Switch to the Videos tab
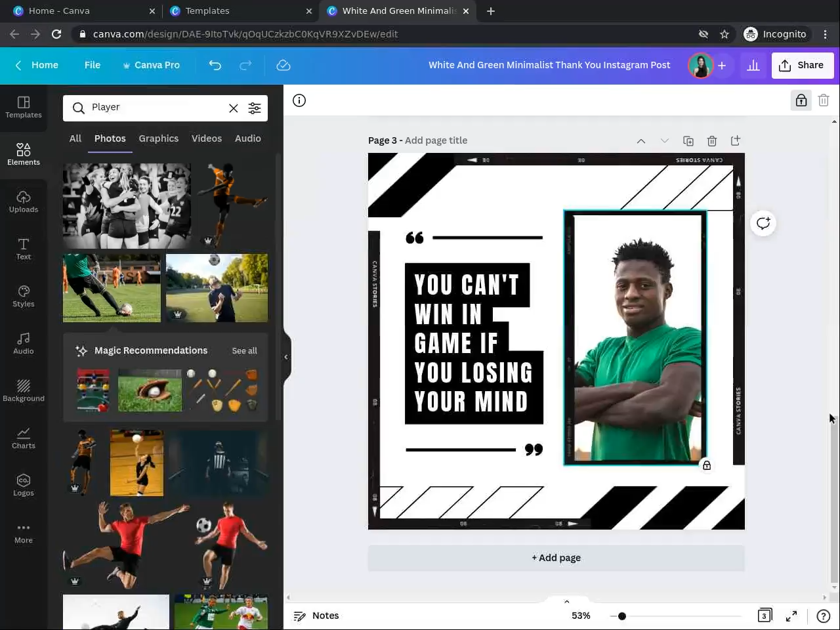 pos(207,138)
